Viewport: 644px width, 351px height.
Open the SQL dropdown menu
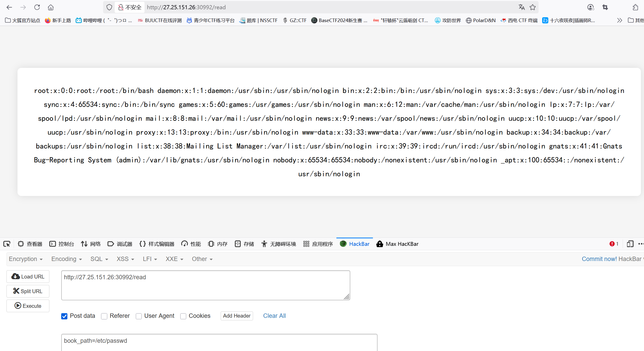(99, 259)
